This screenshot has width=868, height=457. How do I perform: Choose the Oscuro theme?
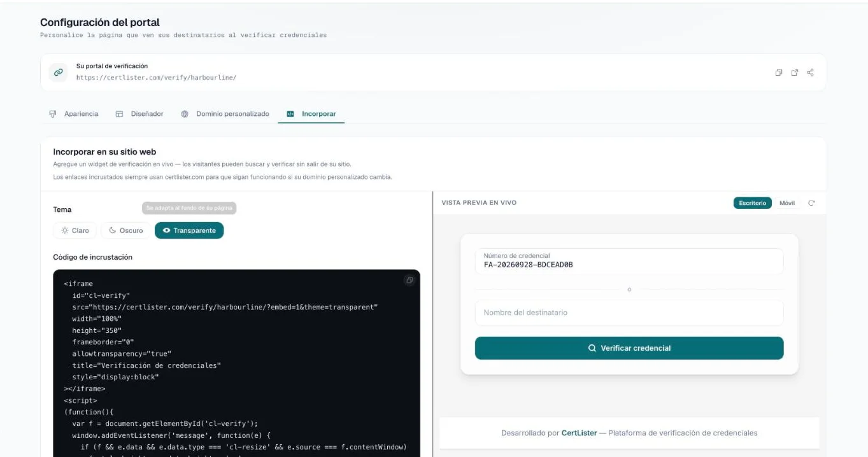tap(126, 230)
